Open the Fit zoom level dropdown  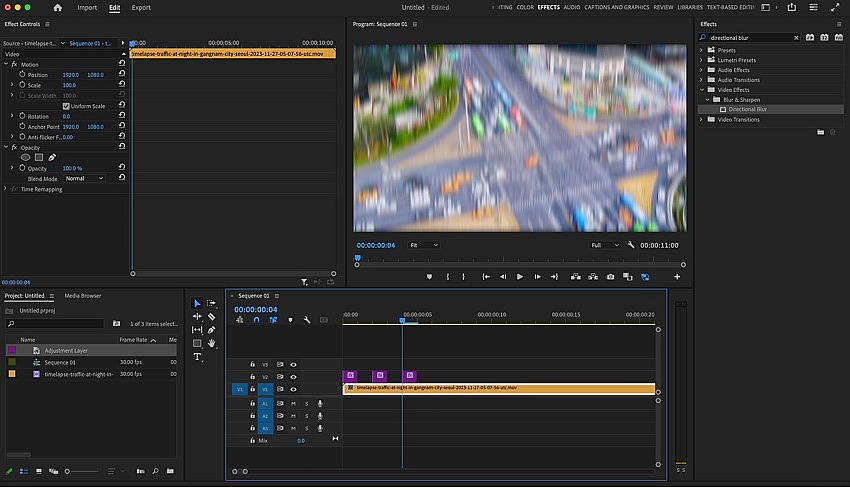pos(424,245)
